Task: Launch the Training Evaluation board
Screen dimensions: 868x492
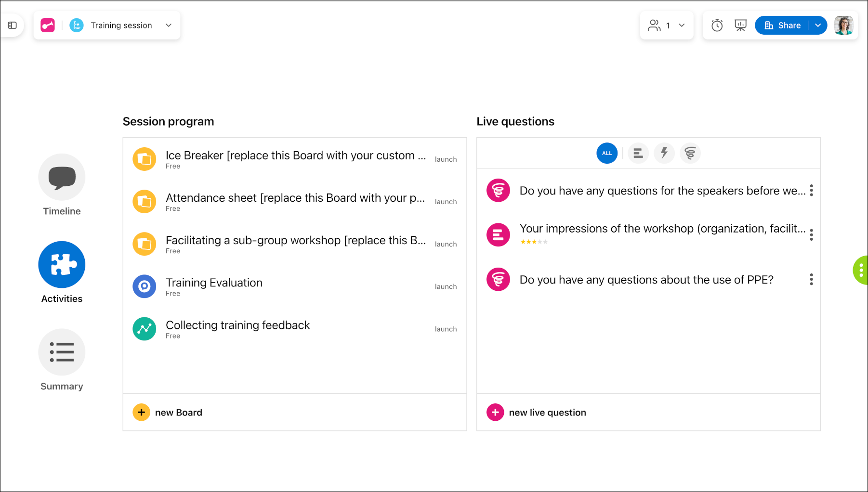Action: [x=446, y=286]
